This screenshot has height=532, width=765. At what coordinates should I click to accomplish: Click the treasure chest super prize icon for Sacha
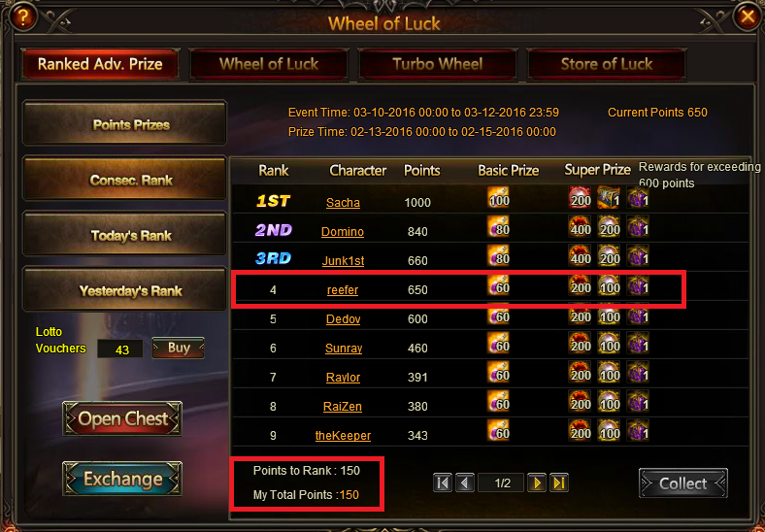click(x=609, y=198)
